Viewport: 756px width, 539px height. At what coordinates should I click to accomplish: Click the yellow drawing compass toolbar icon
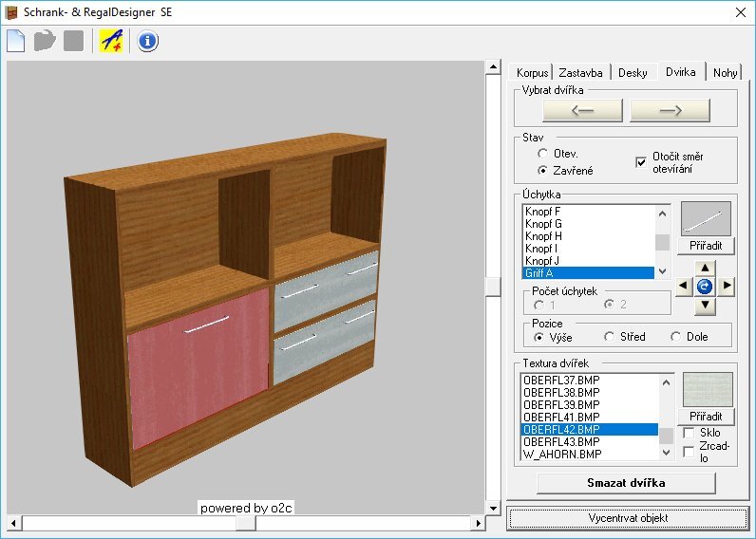click(111, 41)
